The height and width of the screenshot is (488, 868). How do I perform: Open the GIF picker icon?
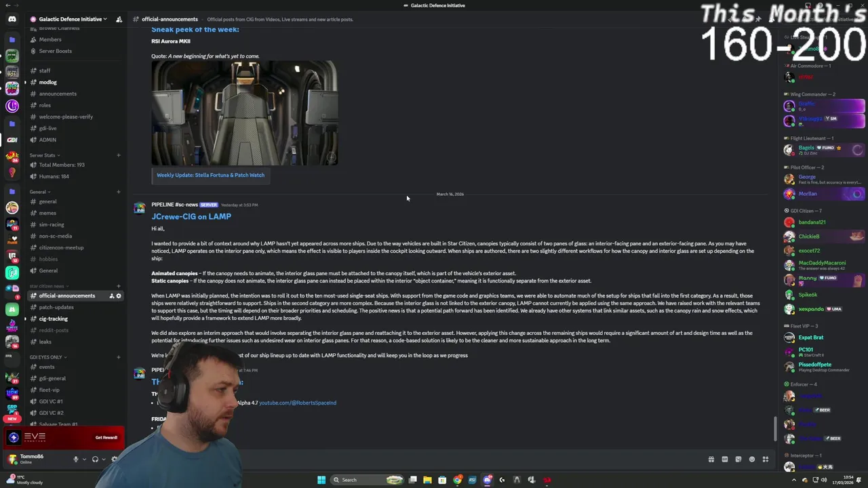pyautogui.click(x=724, y=460)
